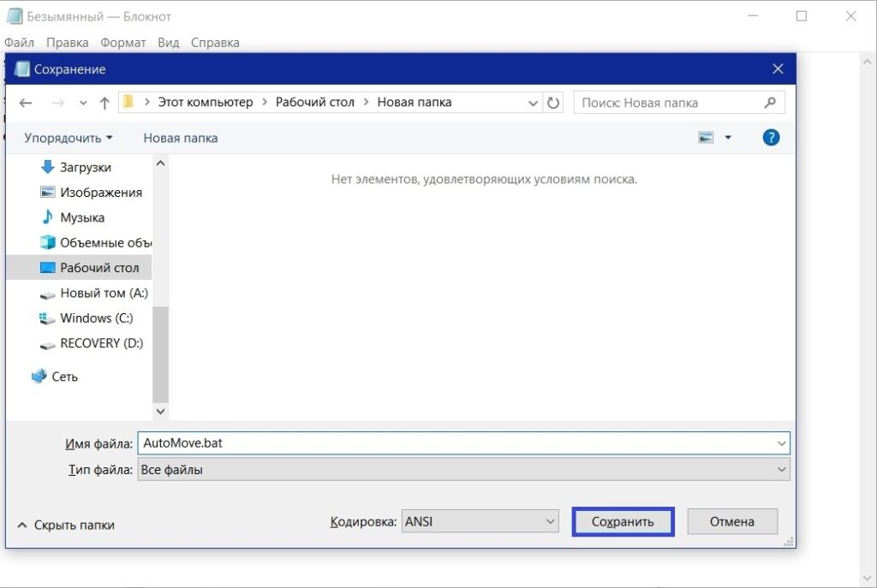Click the 'Сохранить' button

point(623,521)
